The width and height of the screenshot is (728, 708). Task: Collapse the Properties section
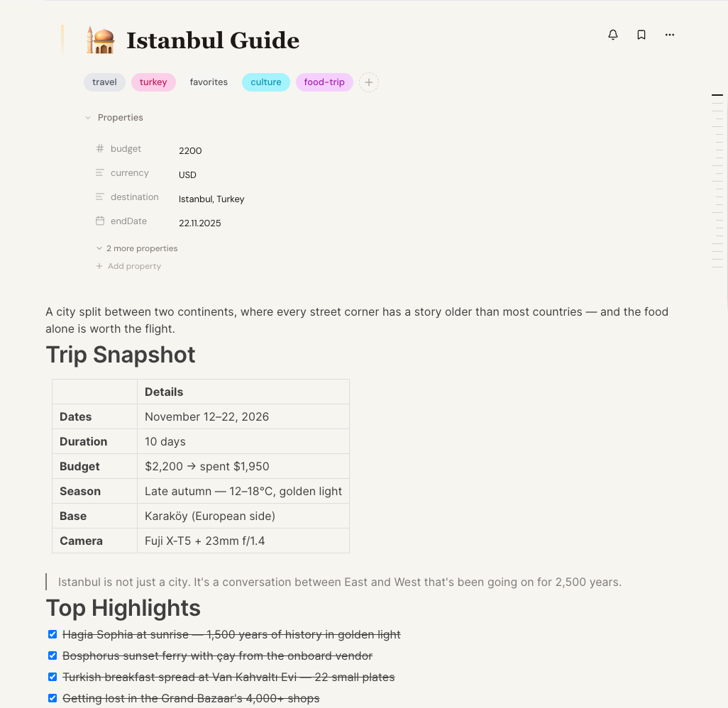(88, 117)
